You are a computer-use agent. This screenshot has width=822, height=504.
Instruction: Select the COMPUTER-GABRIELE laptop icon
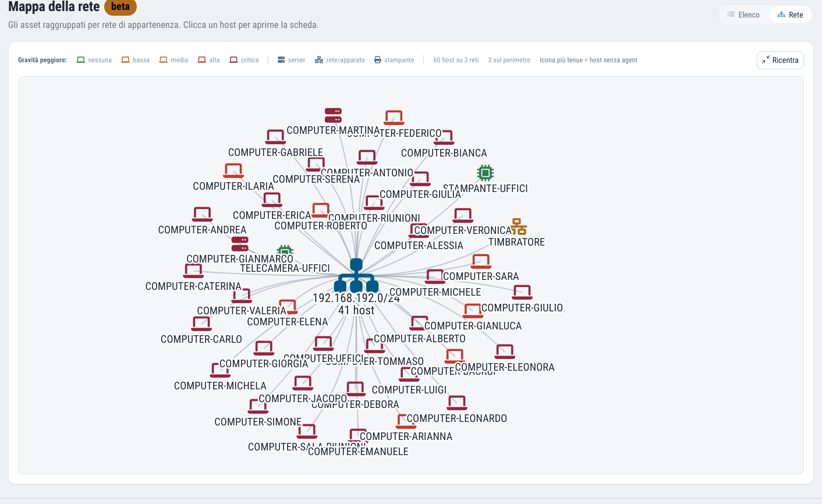click(x=275, y=137)
